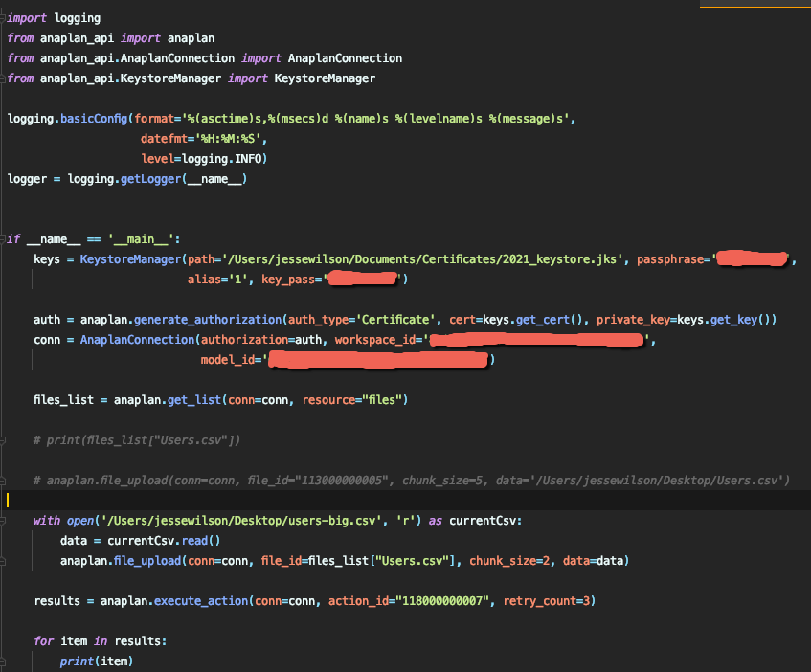Click 'retry_count' parameter name
This screenshot has height=672, width=811.
point(539,601)
